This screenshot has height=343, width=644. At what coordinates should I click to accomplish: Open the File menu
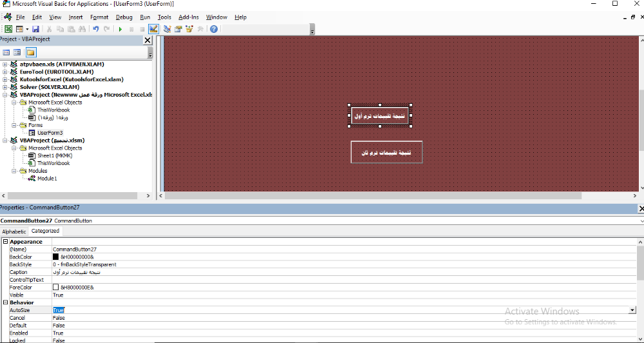coord(21,17)
